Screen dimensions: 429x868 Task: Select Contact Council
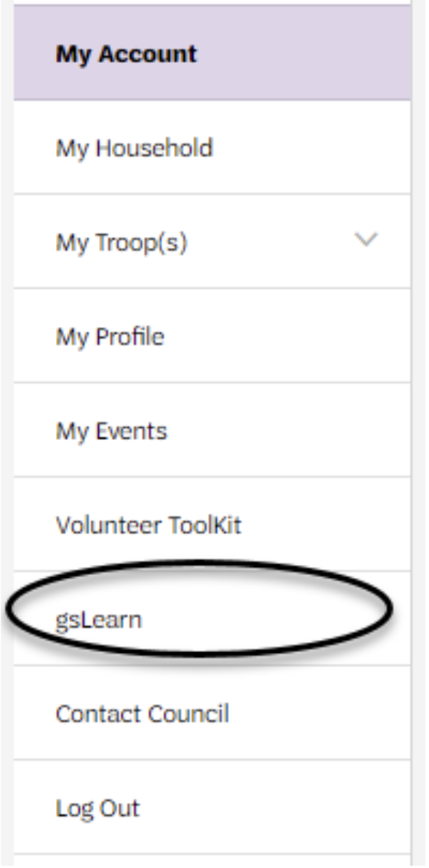[x=142, y=714]
